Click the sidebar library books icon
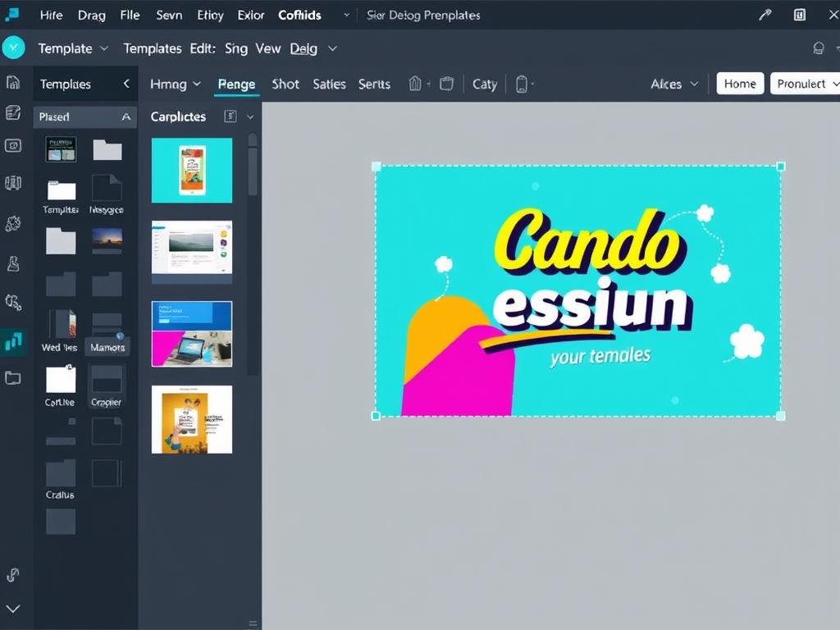The image size is (840, 630). 13,183
